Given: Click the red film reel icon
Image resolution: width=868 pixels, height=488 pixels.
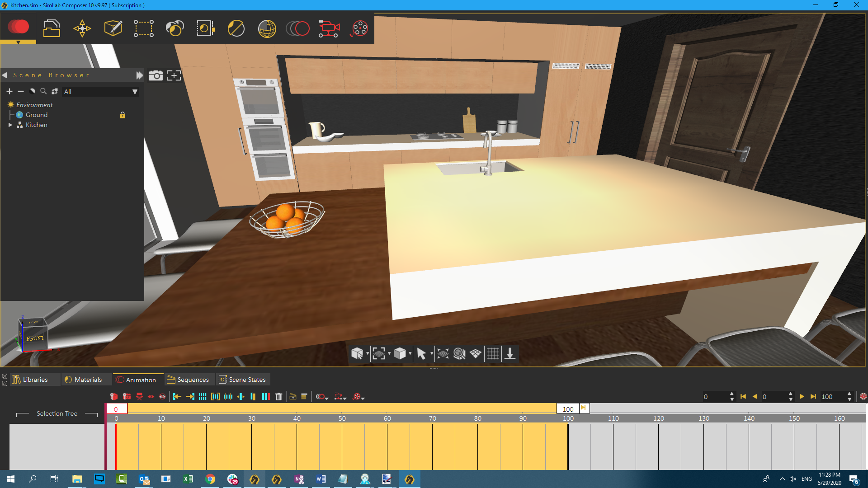Looking at the screenshot, I should click(x=359, y=28).
